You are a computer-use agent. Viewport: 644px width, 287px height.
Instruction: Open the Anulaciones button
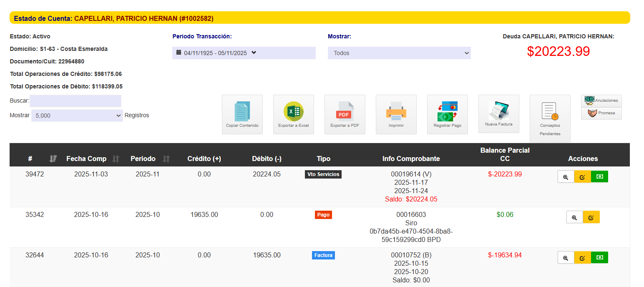point(601,101)
